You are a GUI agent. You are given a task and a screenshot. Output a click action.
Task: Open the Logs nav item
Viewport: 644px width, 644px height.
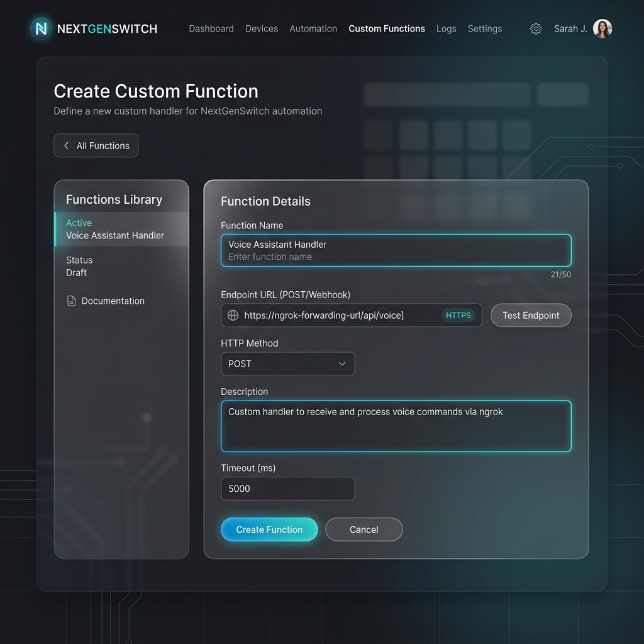pyautogui.click(x=446, y=29)
